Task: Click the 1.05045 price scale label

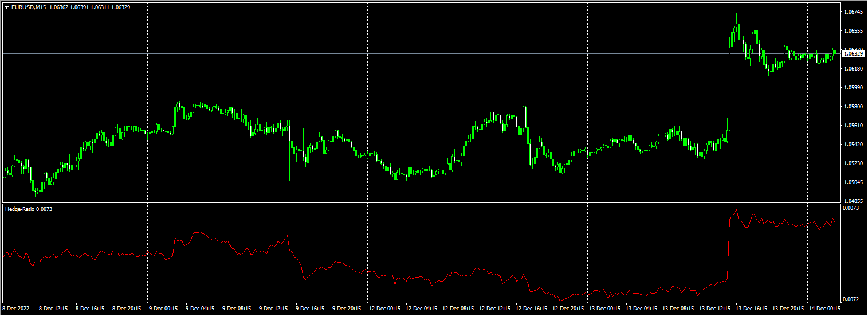Action: [854, 182]
